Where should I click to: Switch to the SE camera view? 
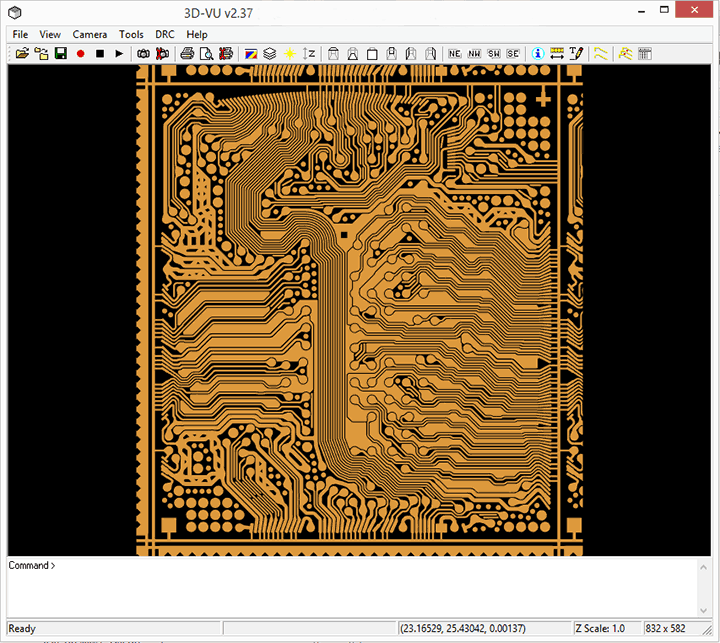tap(513, 54)
